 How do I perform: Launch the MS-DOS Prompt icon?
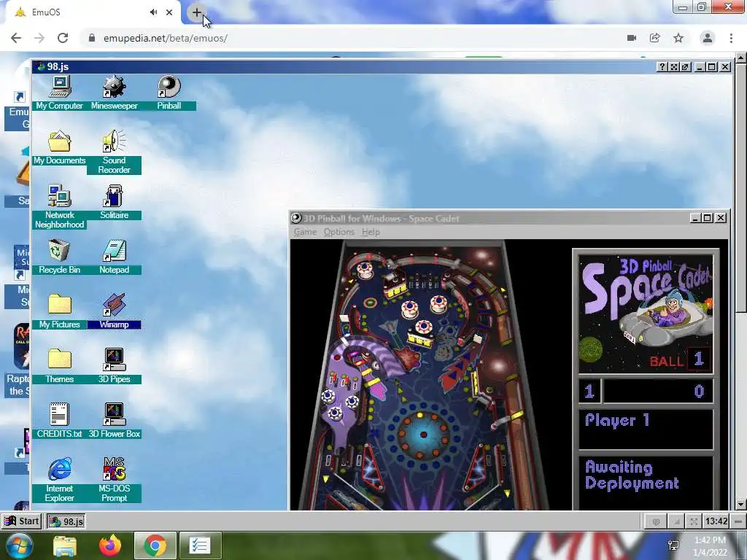coord(115,480)
